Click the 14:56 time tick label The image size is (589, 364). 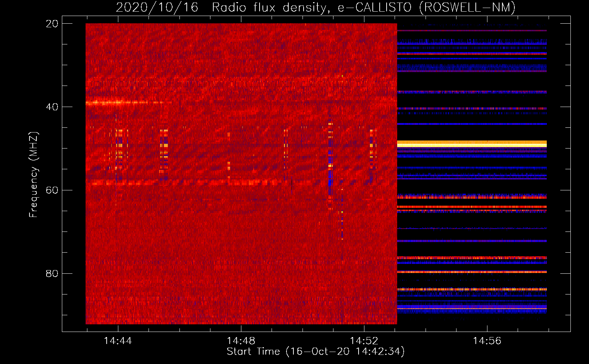[x=487, y=341]
